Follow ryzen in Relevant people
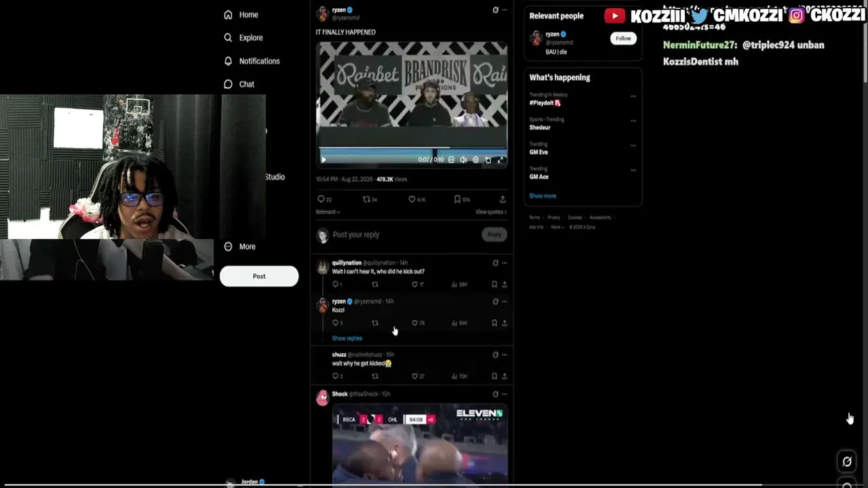The height and width of the screenshot is (488, 868). click(x=623, y=39)
